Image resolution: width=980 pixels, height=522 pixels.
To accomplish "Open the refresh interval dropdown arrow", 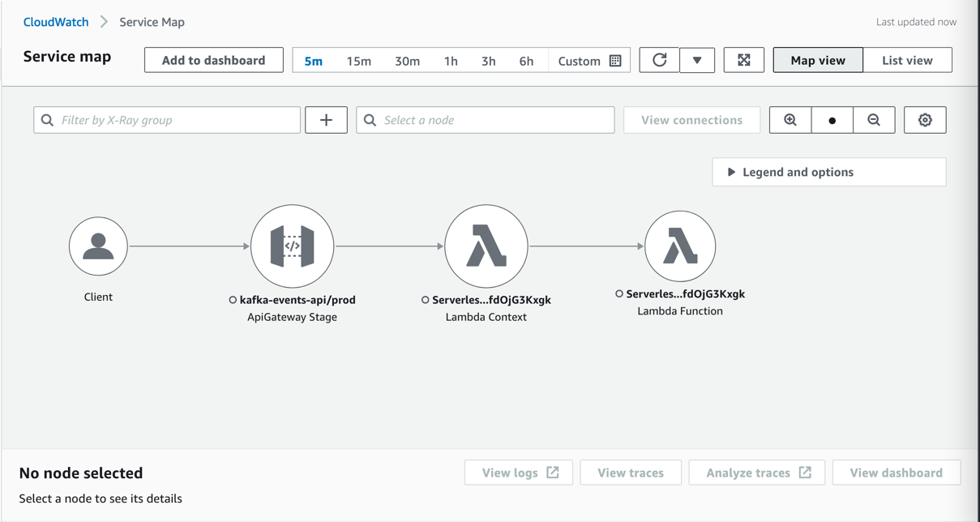I will pos(697,60).
